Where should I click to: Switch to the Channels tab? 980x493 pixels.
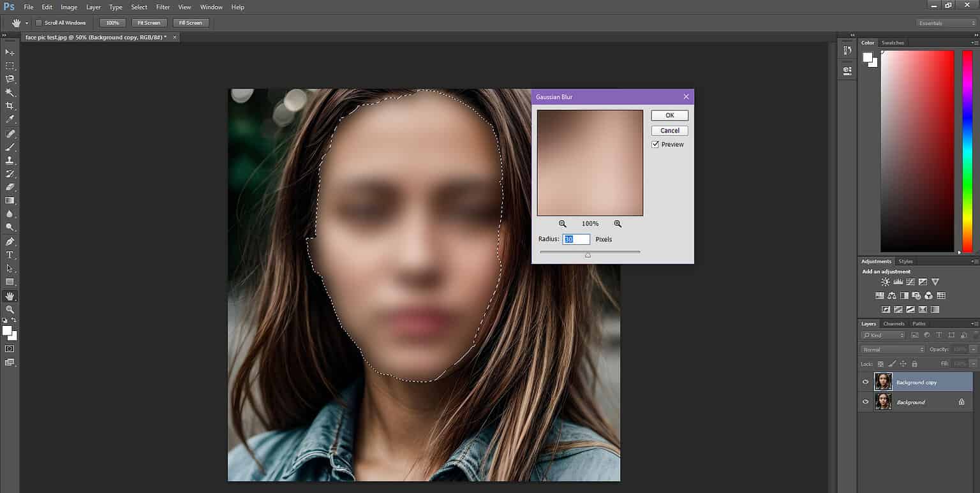coord(893,323)
